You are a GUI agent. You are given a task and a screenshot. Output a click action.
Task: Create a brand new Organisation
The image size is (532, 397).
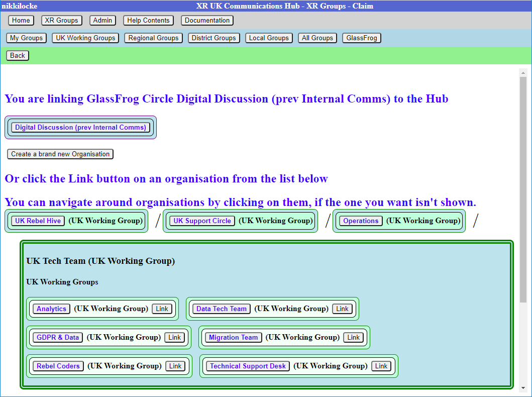point(60,154)
